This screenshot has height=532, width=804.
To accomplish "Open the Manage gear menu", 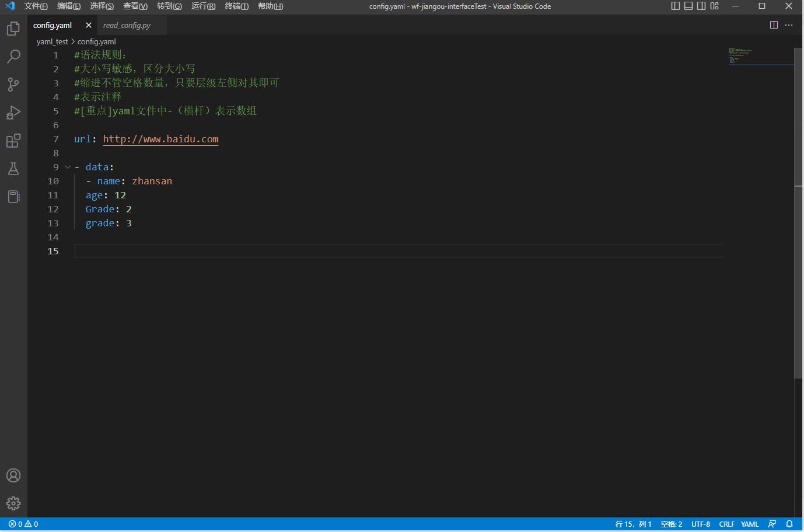I will [13, 503].
